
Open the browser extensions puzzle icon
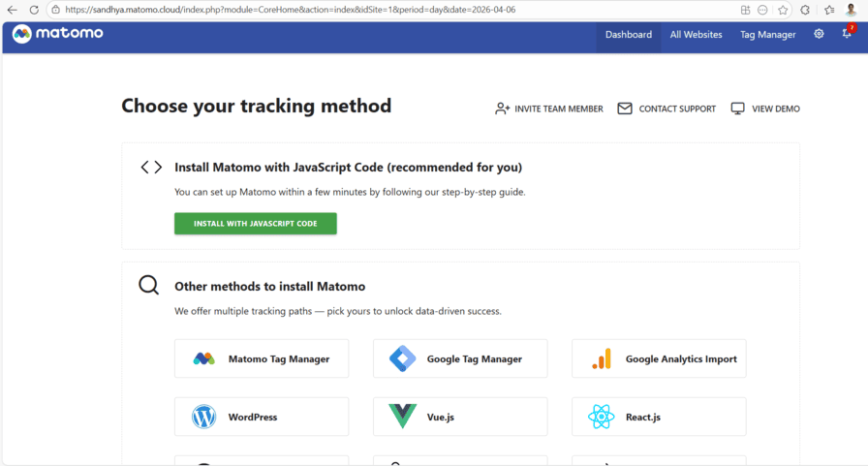pyautogui.click(x=805, y=10)
